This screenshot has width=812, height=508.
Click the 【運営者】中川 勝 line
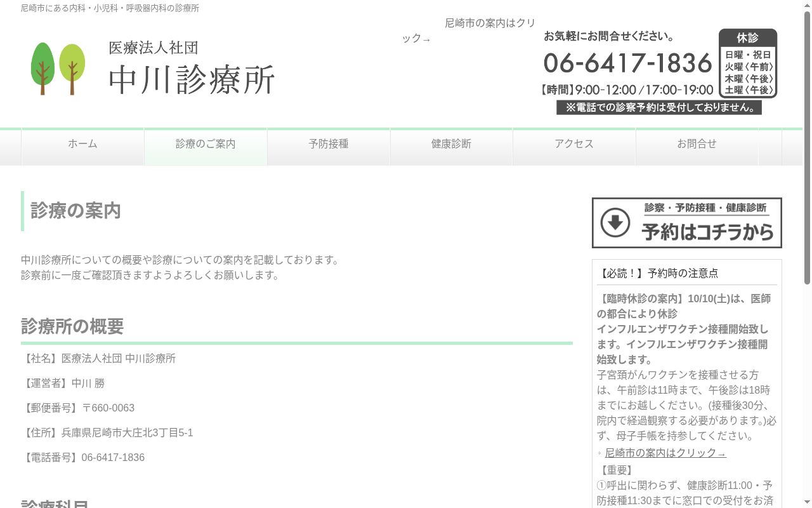63,384
